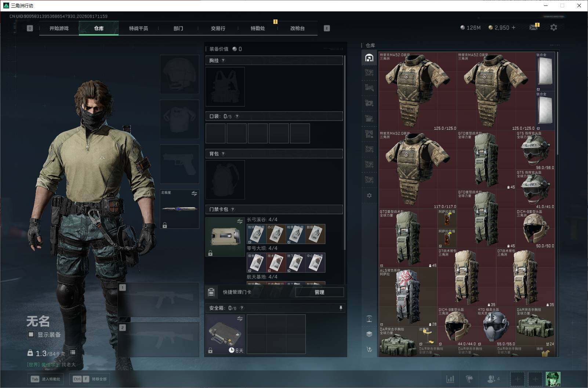Open the help icon next to 口袋
The image size is (588, 388).
point(237,116)
